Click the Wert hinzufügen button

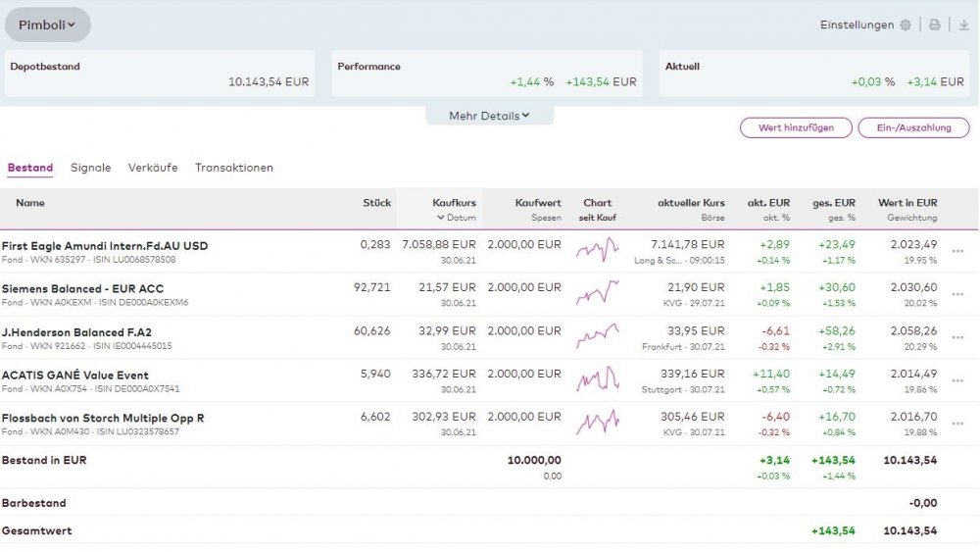795,128
